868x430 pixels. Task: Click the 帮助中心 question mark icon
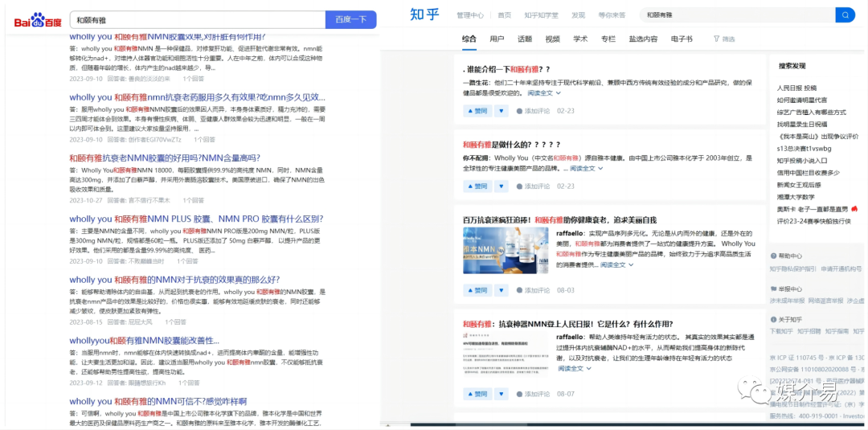[x=772, y=256]
